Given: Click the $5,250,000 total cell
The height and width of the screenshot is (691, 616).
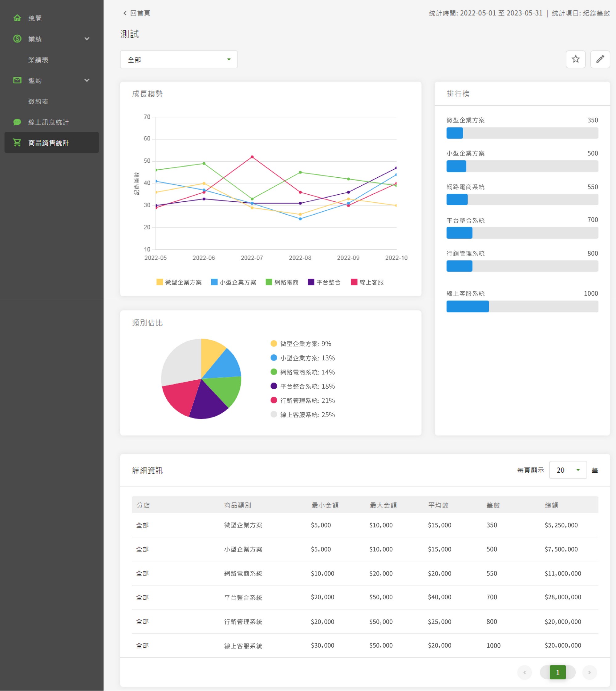Looking at the screenshot, I should (x=561, y=525).
